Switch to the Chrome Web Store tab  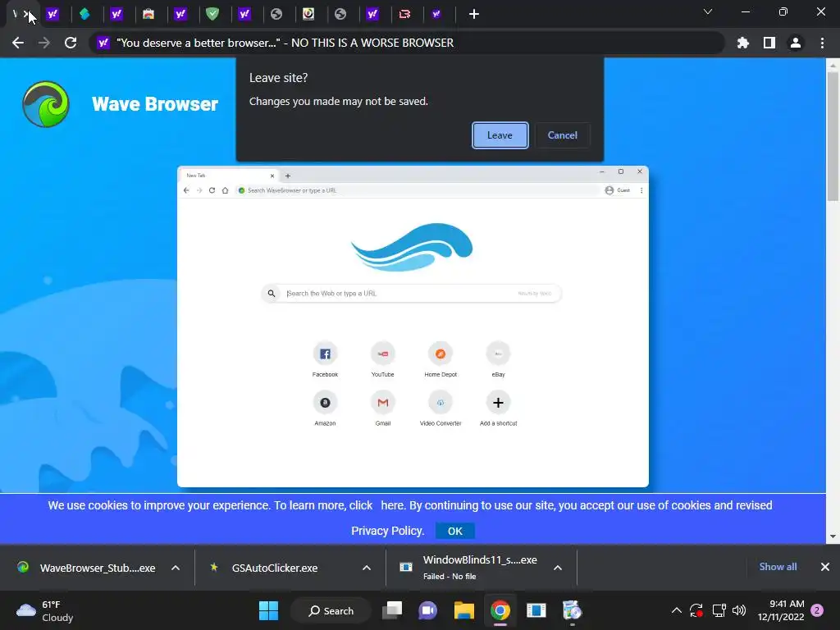148,14
